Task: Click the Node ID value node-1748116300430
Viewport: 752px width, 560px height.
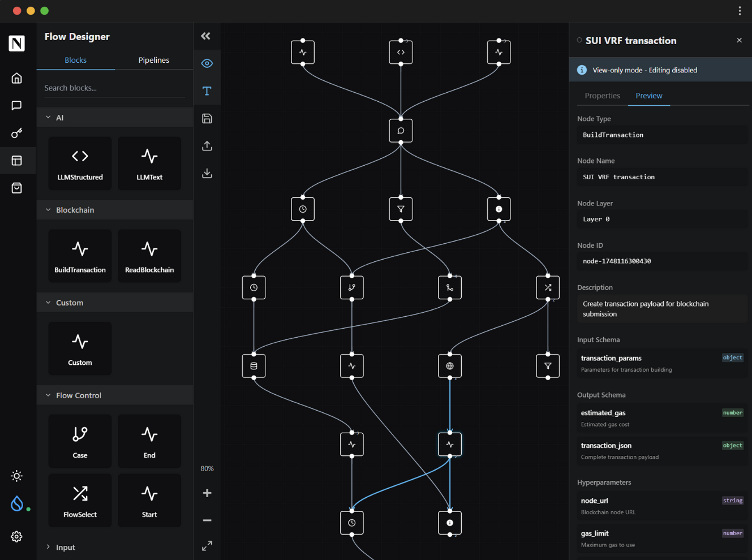Action: [x=663, y=261]
